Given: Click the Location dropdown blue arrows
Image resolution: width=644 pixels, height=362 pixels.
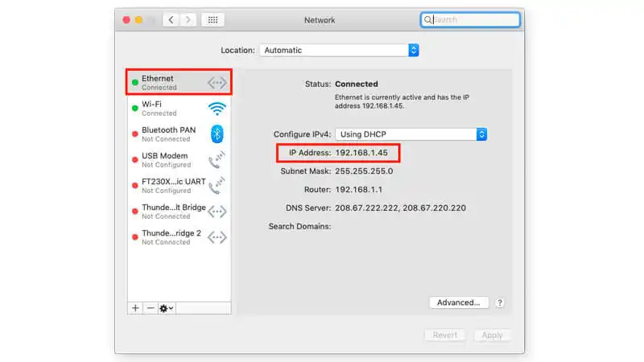Looking at the screenshot, I should pos(414,50).
